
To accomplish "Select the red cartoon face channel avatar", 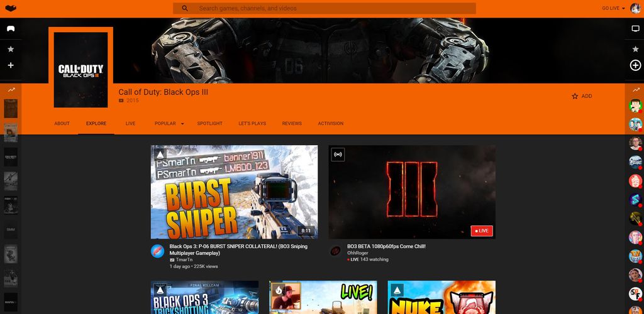I will point(635,181).
